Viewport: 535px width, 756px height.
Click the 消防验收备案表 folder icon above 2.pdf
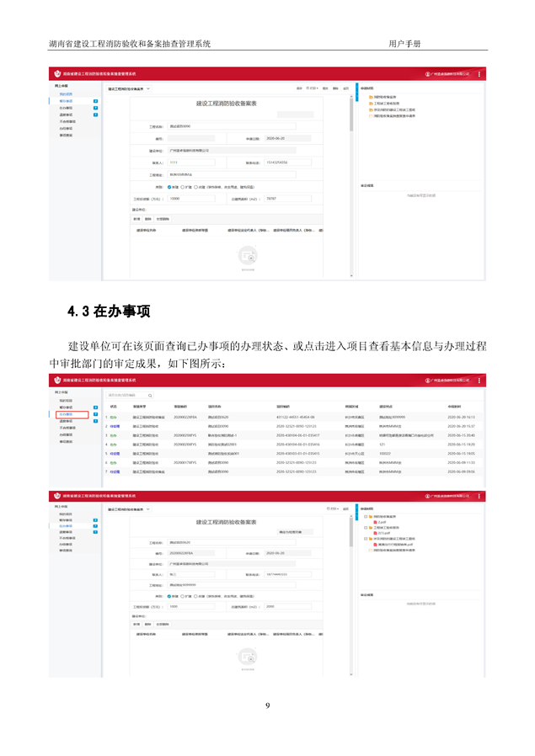[x=371, y=516]
